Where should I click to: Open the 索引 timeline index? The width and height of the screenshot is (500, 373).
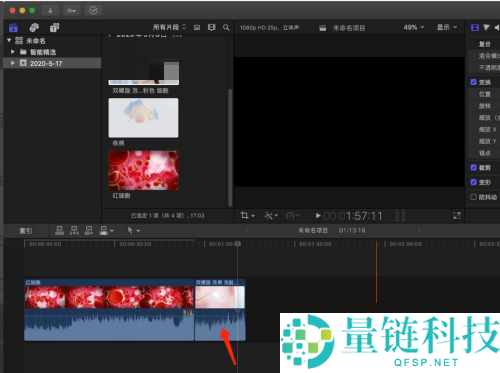pyautogui.click(x=25, y=231)
